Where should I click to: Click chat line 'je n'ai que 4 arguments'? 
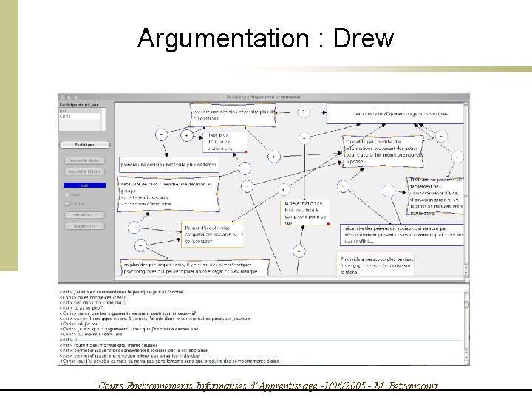click(x=129, y=329)
